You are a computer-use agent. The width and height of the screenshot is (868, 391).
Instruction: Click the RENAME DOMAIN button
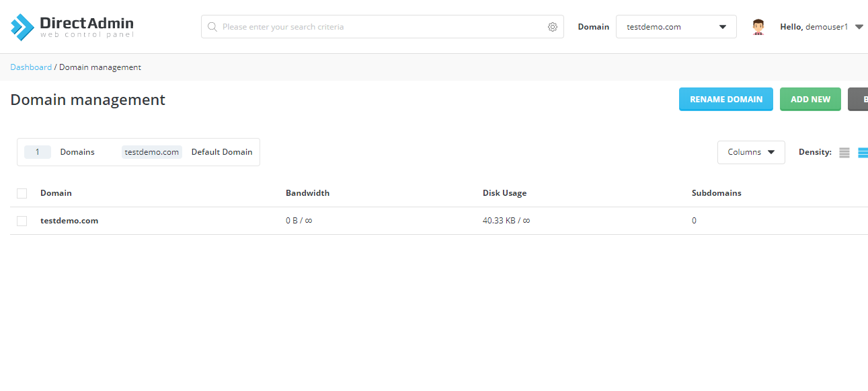(x=726, y=99)
